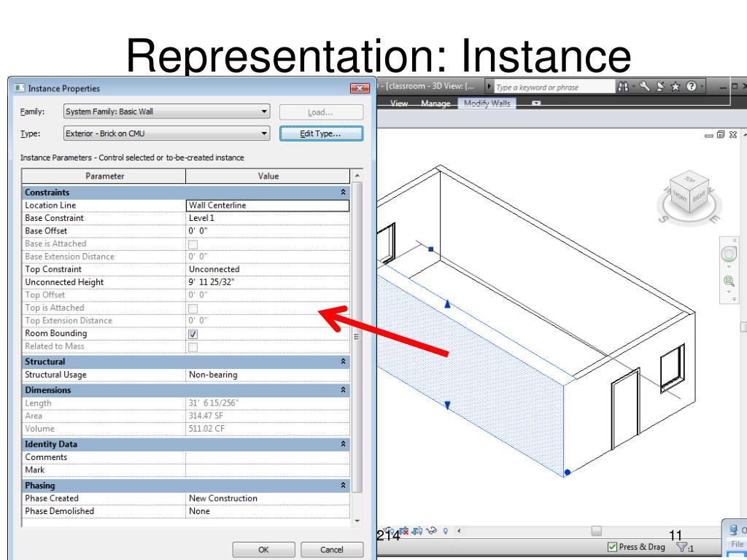Click the Edit Type... button
747x560 pixels.
(x=321, y=133)
